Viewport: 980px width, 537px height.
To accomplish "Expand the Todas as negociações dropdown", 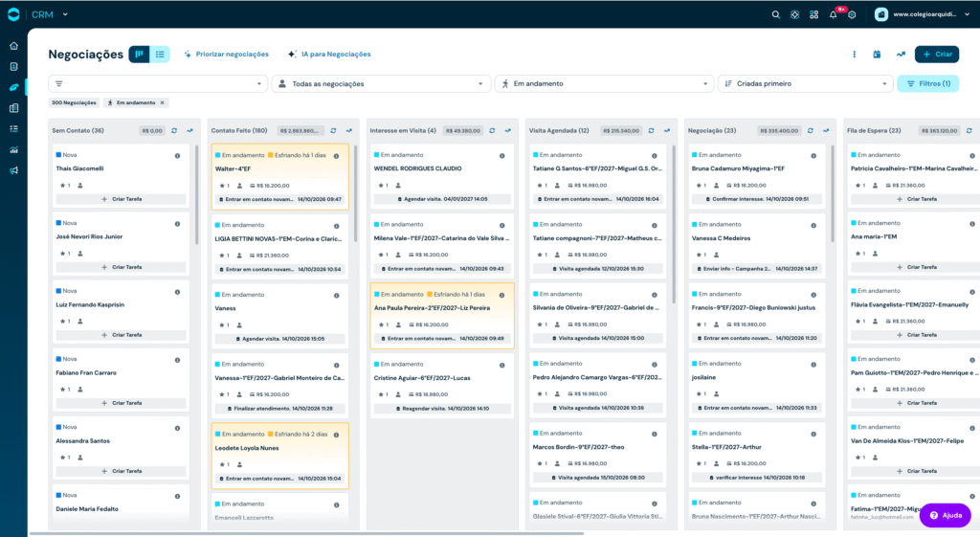I will (x=379, y=84).
